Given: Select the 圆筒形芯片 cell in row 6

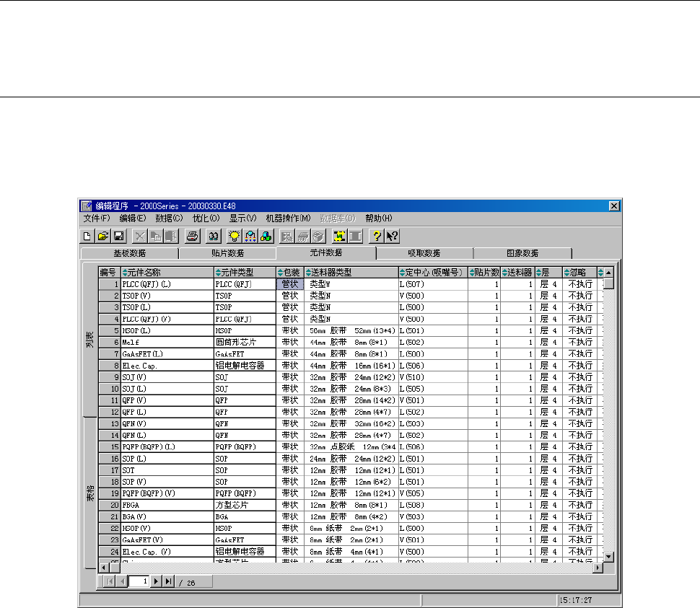Looking at the screenshot, I should (245, 342).
